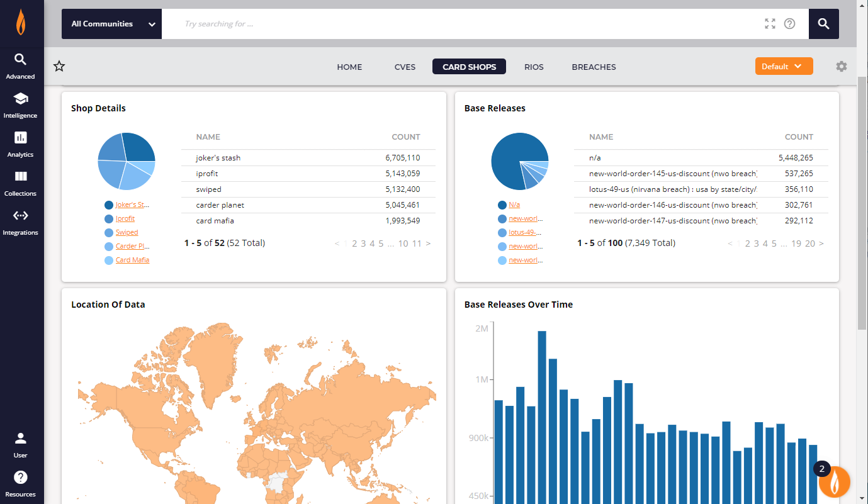This screenshot has width=868, height=504.
Task: Open the Intelligence section
Action: (20, 104)
